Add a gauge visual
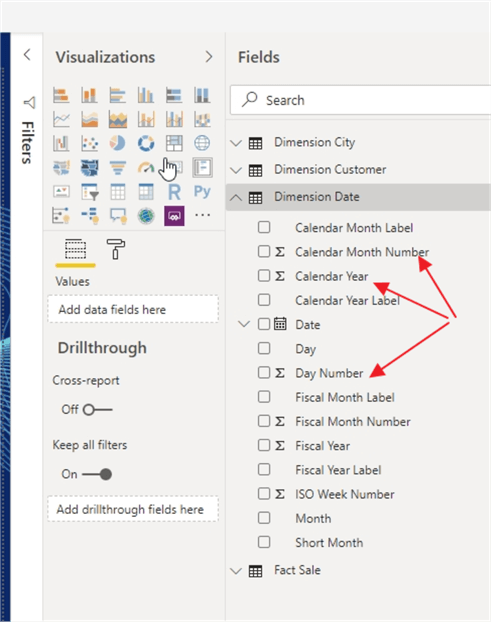The width and height of the screenshot is (491, 622). [x=146, y=168]
